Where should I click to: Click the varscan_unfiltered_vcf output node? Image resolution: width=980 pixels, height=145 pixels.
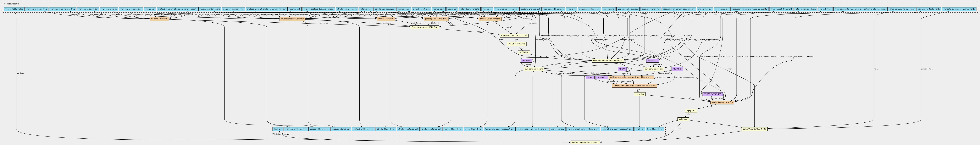pos(296,129)
